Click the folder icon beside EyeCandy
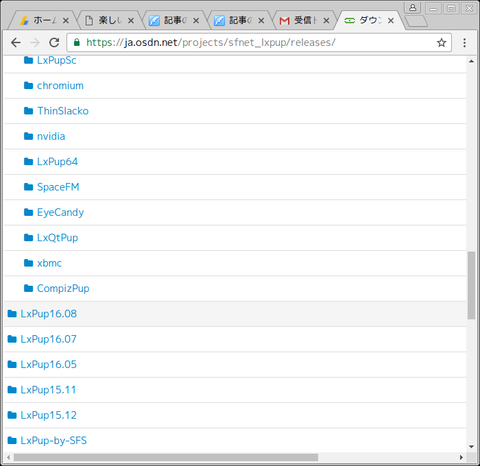 click(28, 212)
